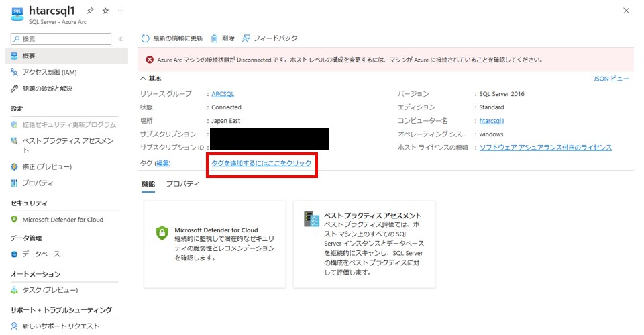
Task: Click the 修正 gear icon
Action: click(14, 167)
